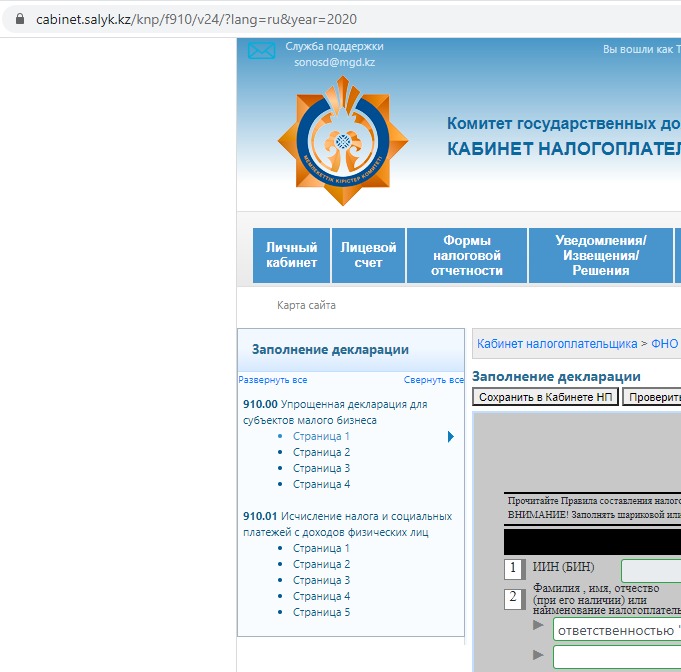The image size is (681, 672).
Task: Click the padlock icon in address bar
Action: (x=19, y=19)
